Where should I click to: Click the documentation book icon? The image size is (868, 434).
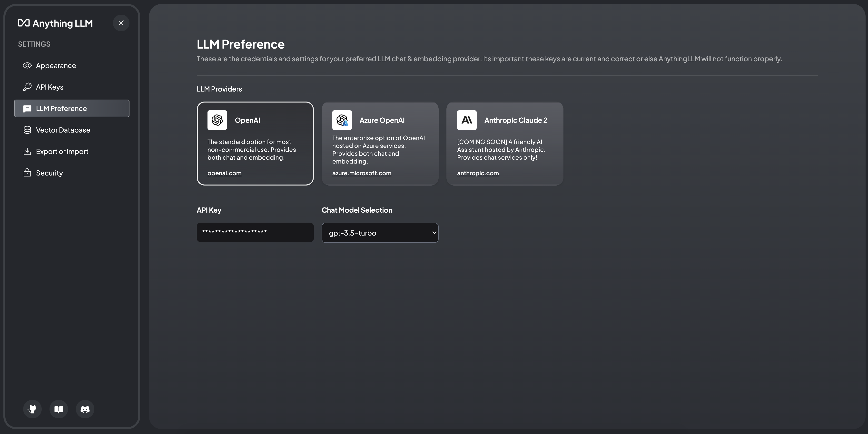58,409
